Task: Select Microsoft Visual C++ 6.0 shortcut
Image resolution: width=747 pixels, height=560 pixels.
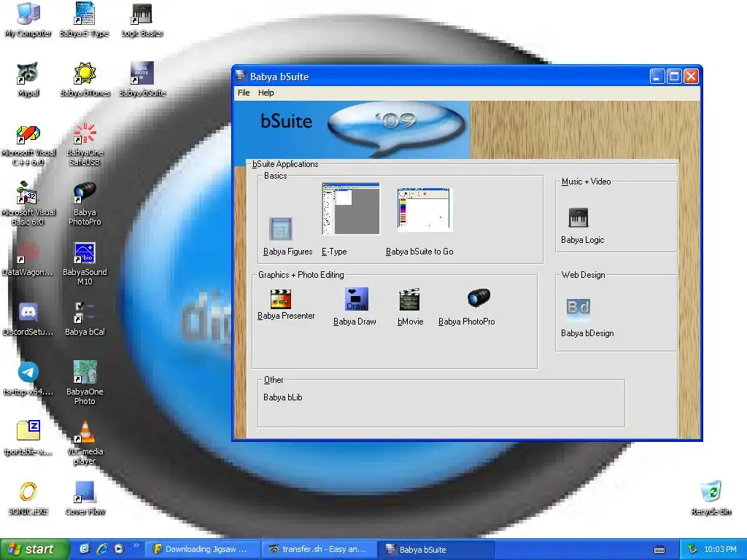Action: (28, 145)
